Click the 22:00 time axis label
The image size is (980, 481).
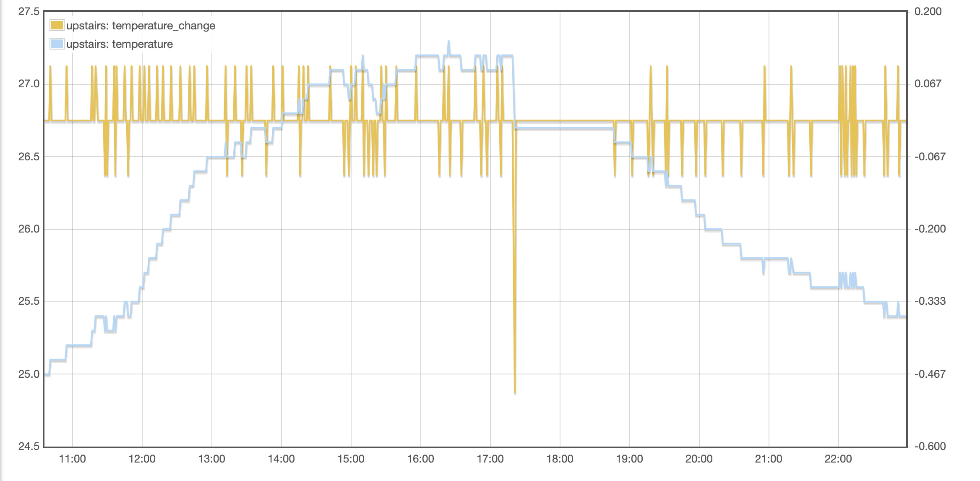pyautogui.click(x=838, y=459)
